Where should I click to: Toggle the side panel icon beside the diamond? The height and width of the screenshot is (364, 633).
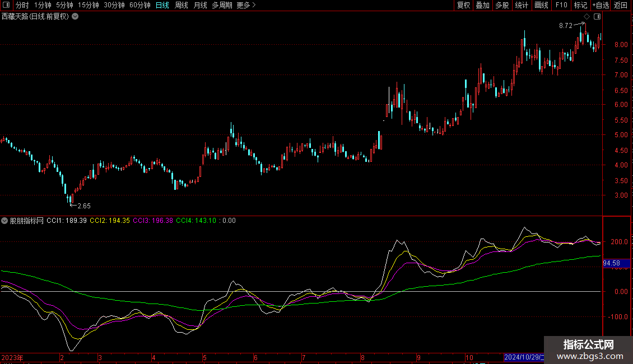pyautogui.click(x=597, y=17)
